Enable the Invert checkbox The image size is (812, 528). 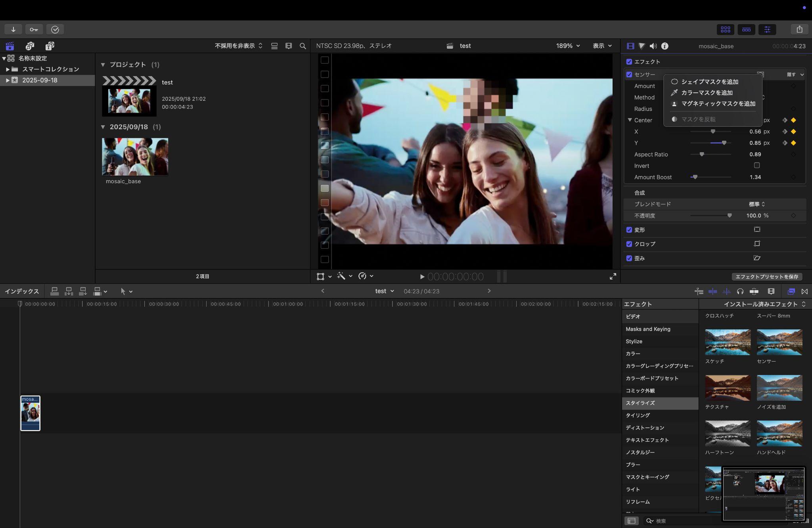[x=756, y=165]
